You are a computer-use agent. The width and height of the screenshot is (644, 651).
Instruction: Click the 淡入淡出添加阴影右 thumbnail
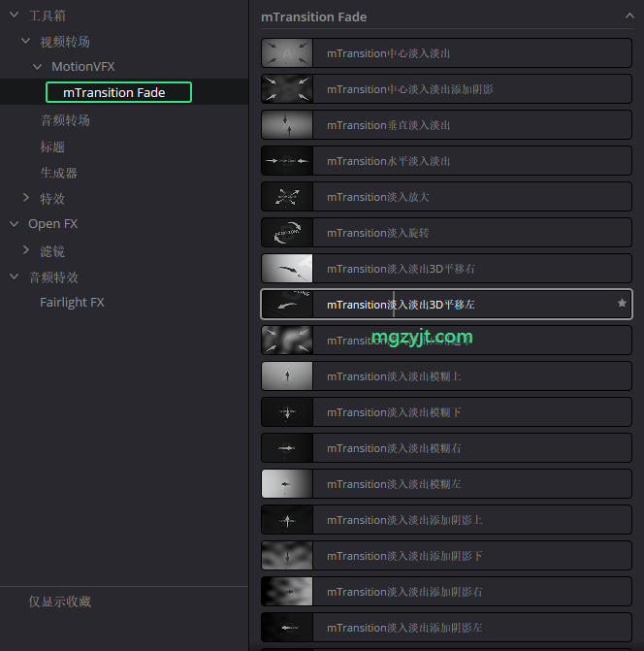[287, 592]
